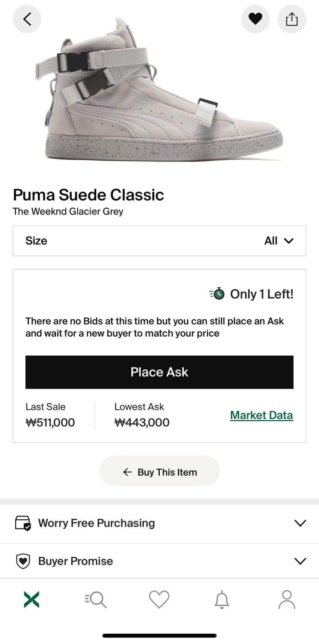Expand the Worry Free Purchasing section
319x644 pixels.
pos(159,523)
